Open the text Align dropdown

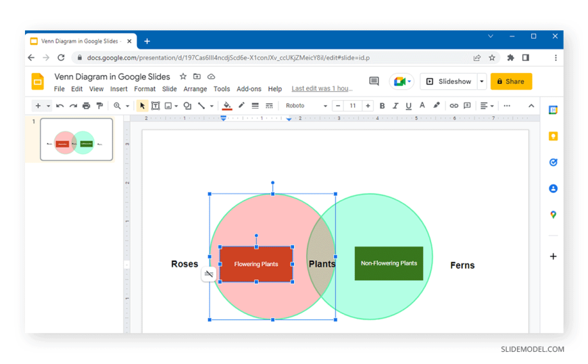(487, 106)
